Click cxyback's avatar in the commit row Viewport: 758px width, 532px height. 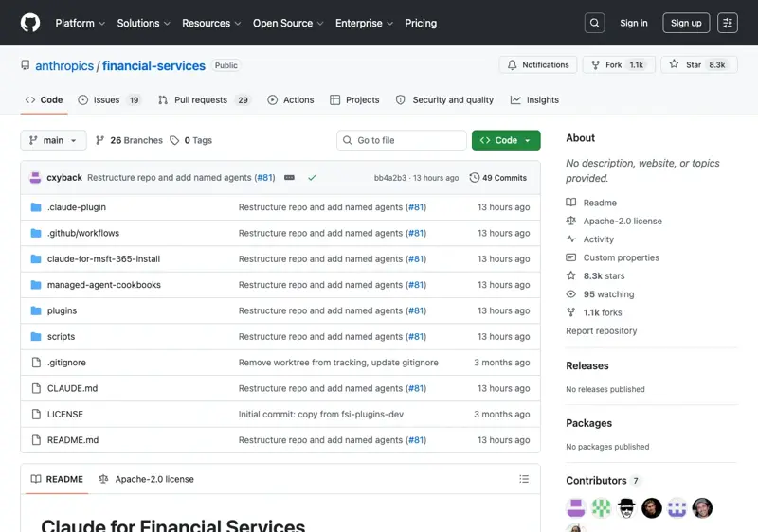35,178
